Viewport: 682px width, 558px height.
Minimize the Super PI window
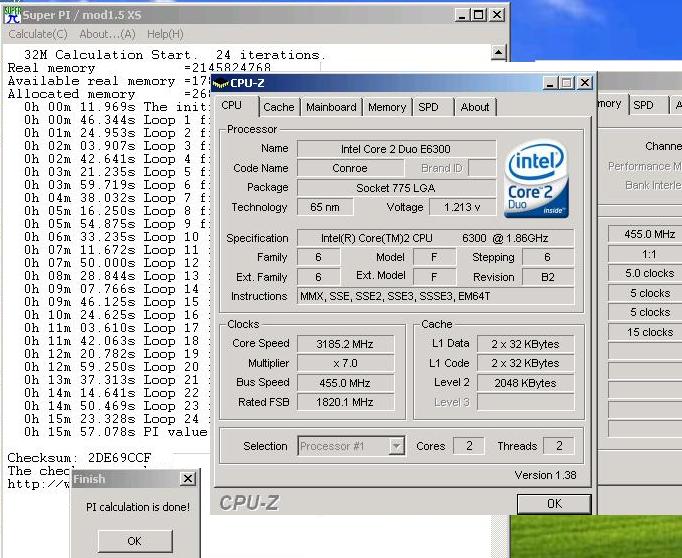coord(462,15)
